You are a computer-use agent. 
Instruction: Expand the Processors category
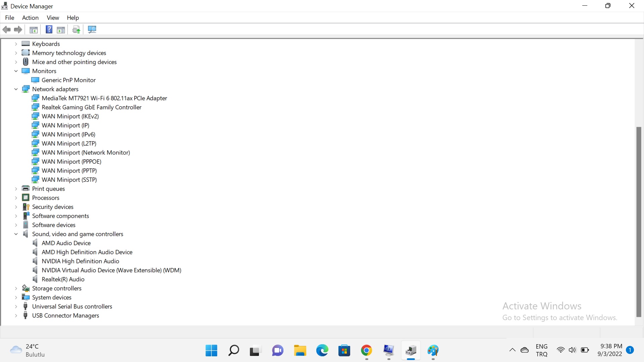coord(16,198)
